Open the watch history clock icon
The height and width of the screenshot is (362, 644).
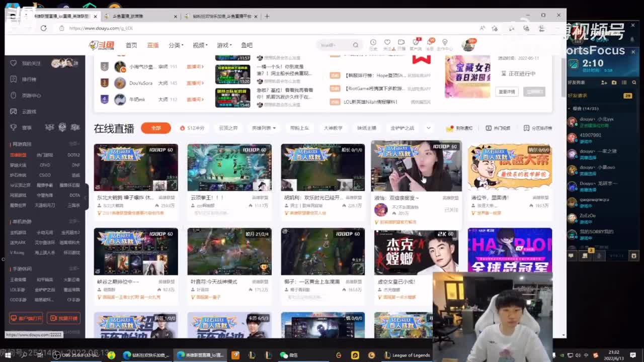click(373, 44)
